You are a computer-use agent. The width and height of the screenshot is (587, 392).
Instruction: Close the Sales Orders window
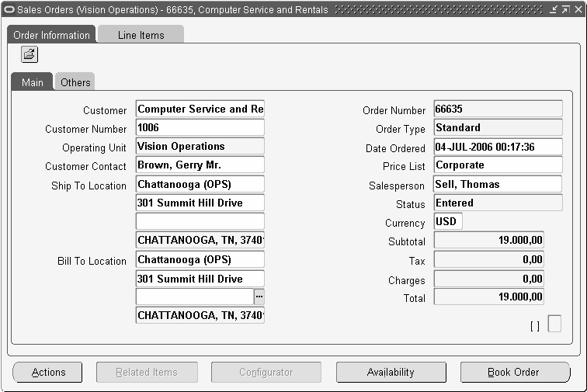point(578,9)
